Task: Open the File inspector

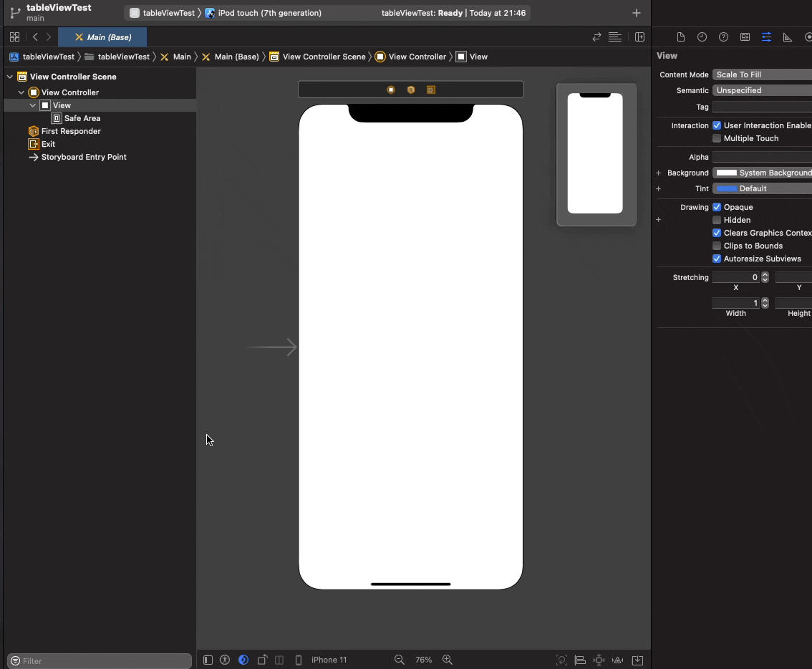Action: [680, 37]
